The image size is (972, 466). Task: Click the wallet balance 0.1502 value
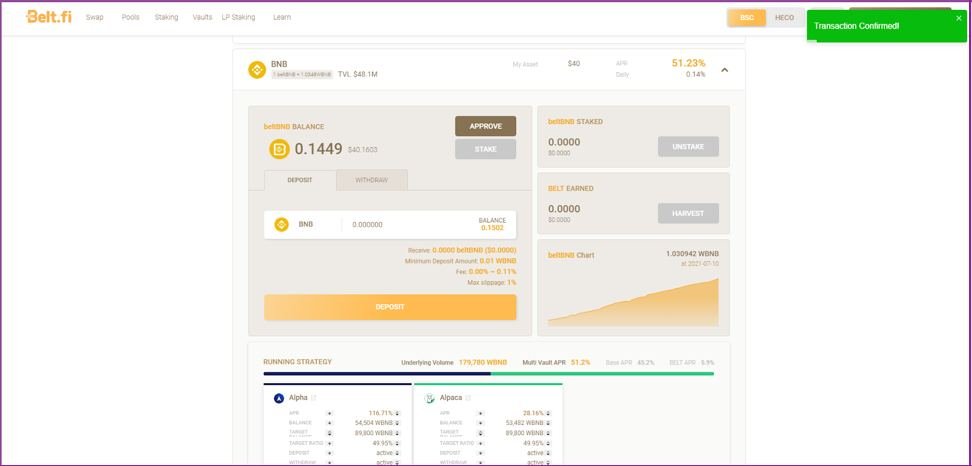[x=493, y=228]
